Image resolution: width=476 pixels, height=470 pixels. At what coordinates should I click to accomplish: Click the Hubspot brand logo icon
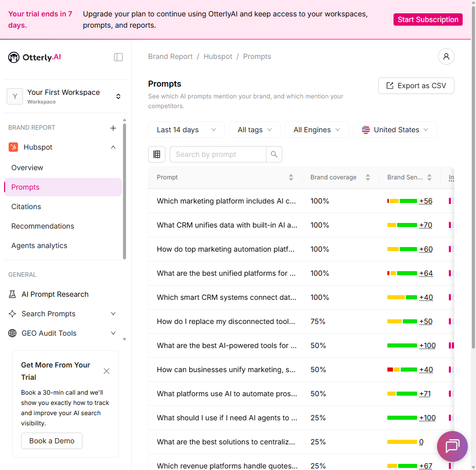[x=13, y=147]
